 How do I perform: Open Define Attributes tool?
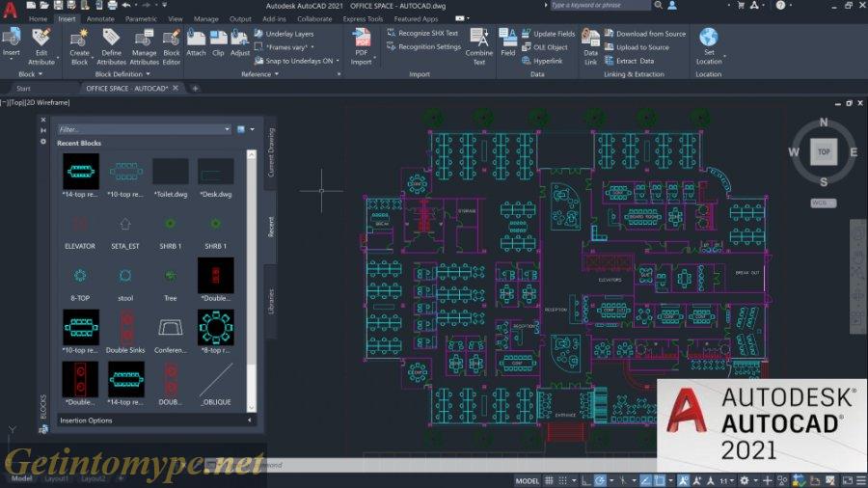pyautogui.click(x=111, y=47)
